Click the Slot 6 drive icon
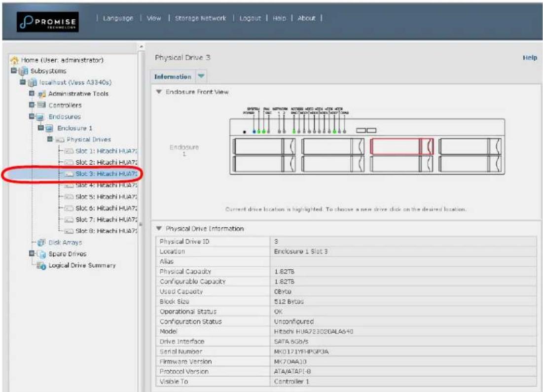 coord(69,208)
